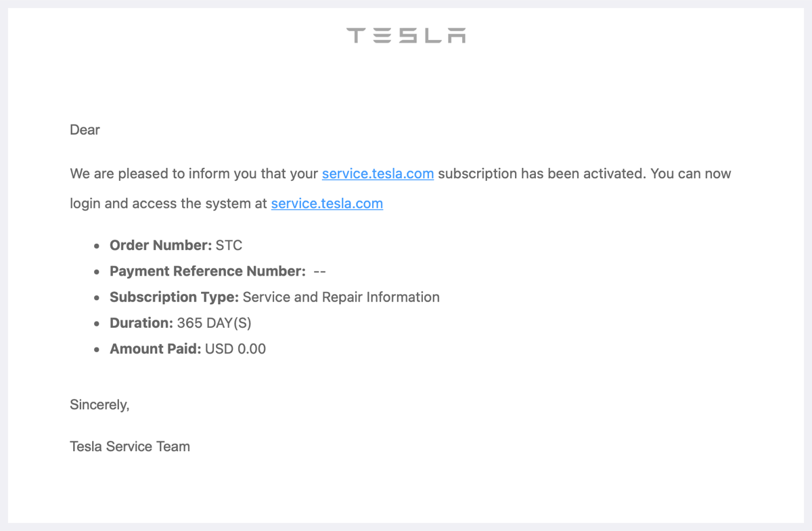
Task: Click the Tesla logo at the top
Action: pos(406,35)
